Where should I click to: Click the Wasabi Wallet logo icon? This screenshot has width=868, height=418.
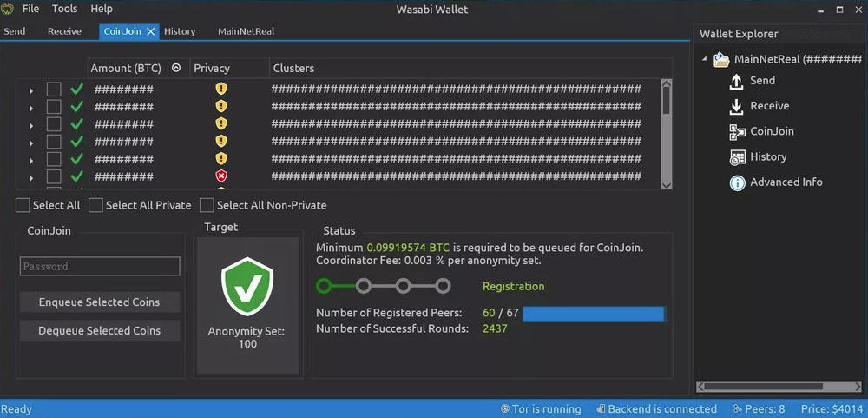pos(7,9)
